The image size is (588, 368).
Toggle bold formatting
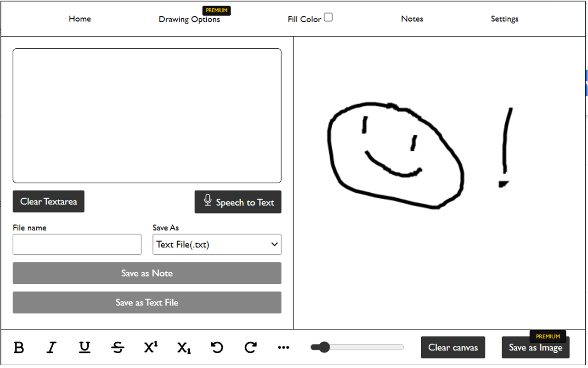coord(18,348)
